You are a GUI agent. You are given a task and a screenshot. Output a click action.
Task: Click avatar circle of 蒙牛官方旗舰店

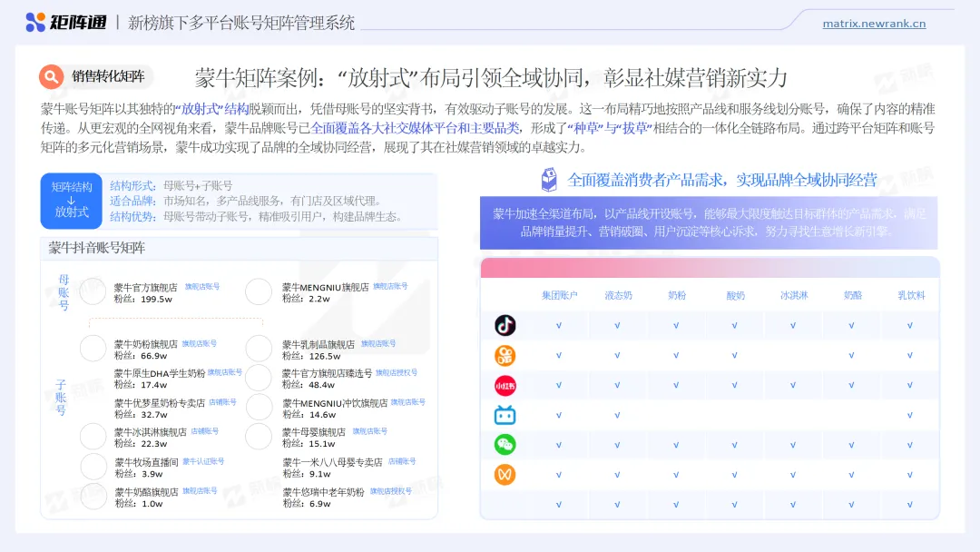93,291
